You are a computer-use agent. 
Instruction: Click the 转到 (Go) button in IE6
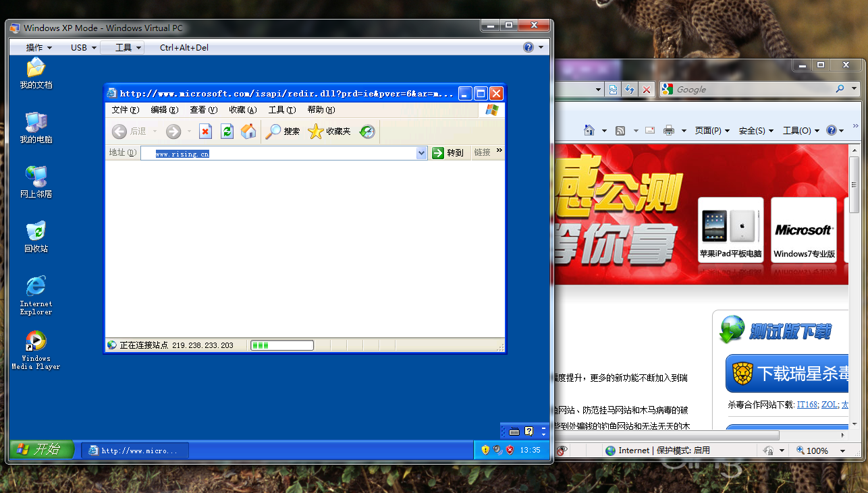tap(449, 153)
